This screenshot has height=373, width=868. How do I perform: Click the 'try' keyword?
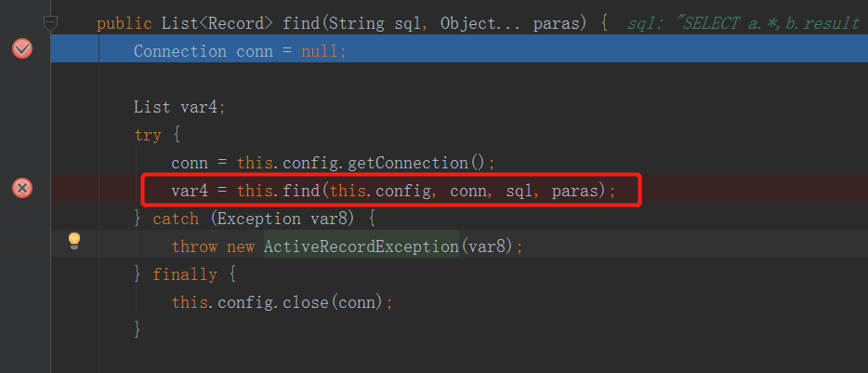pos(148,135)
